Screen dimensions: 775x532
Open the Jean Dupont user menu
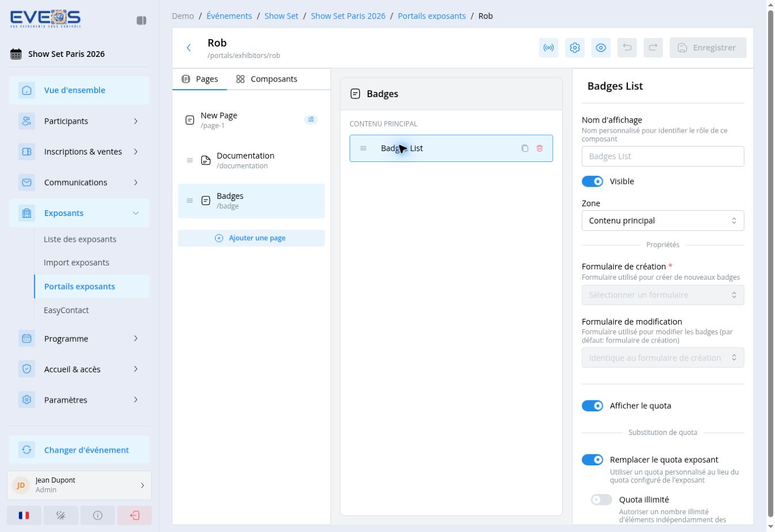tap(79, 485)
